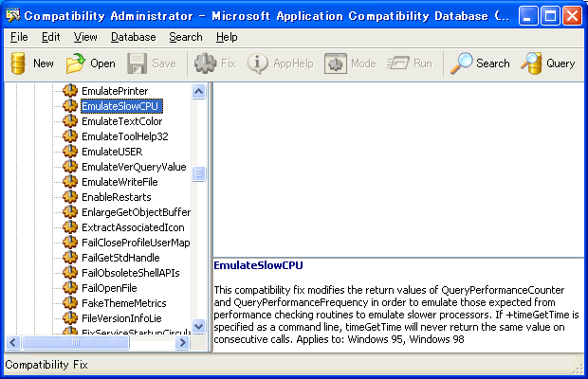Select the FailOpenFile fix name

pyautogui.click(x=109, y=288)
